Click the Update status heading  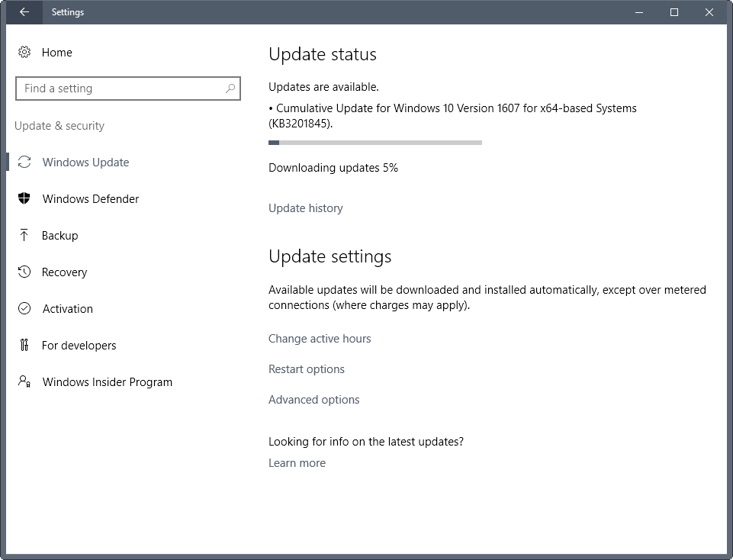tap(323, 54)
